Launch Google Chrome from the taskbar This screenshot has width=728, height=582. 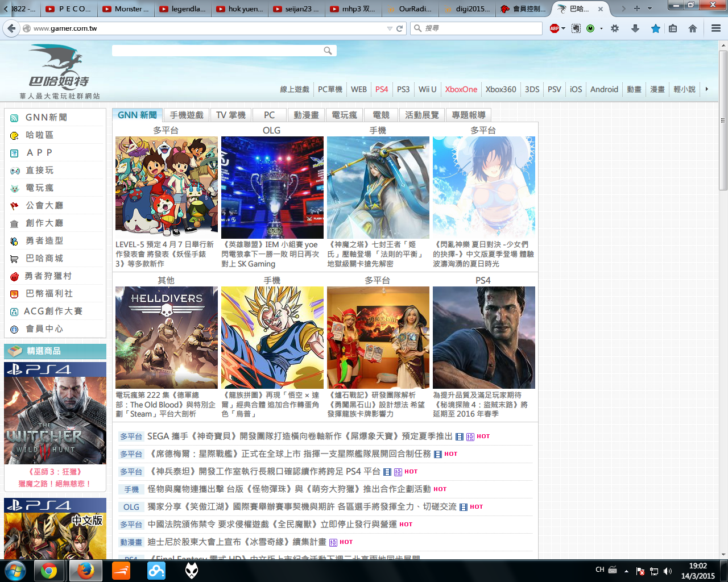point(49,571)
